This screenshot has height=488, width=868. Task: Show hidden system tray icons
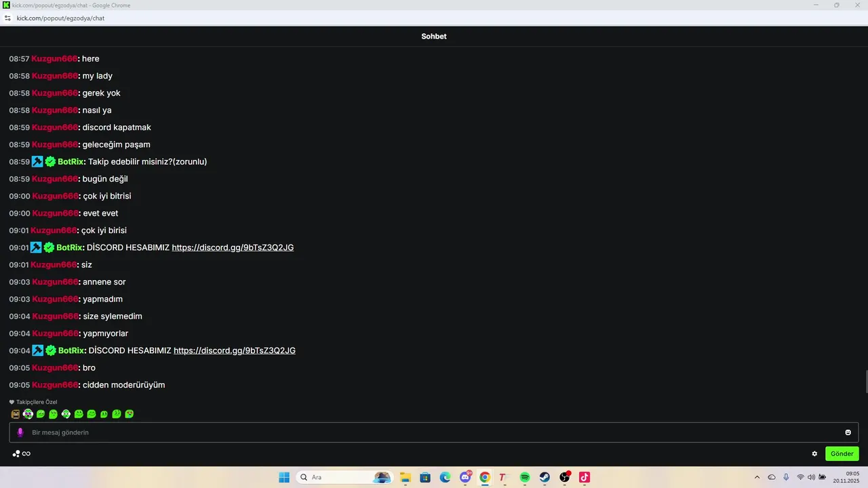(x=757, y=477)
